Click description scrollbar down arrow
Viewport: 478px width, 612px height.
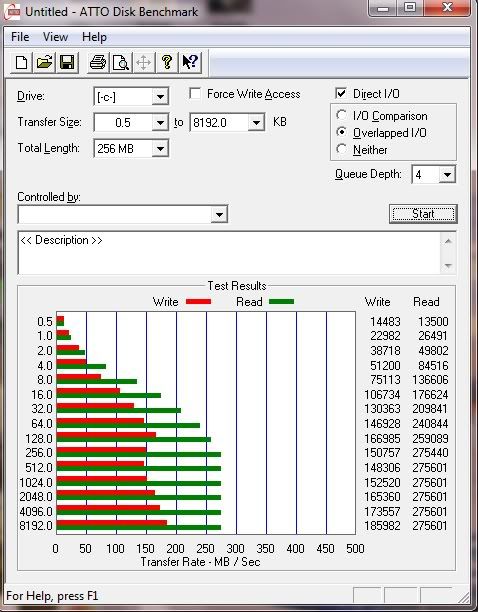click(x=448, y=266)
